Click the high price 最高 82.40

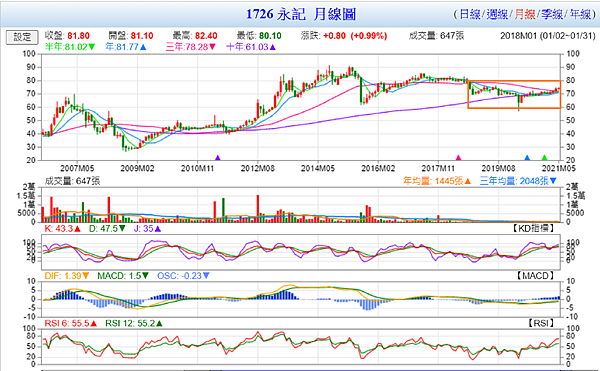(x=195, y=36)
